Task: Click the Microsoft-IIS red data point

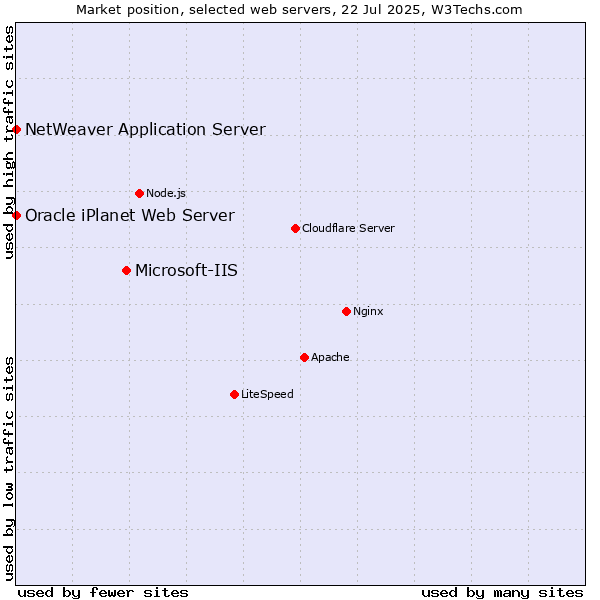Action: tap(127, 271)
